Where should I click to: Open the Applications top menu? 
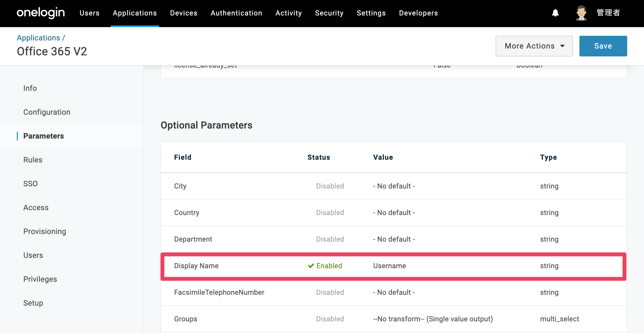pyautogui.click(x=135, y=13)
